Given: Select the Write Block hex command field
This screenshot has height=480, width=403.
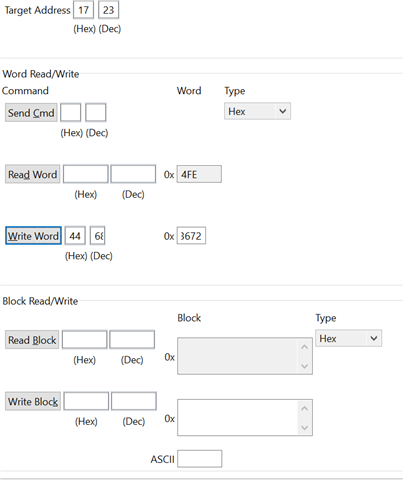Looking at the screenshot, I should click(86, 401).
